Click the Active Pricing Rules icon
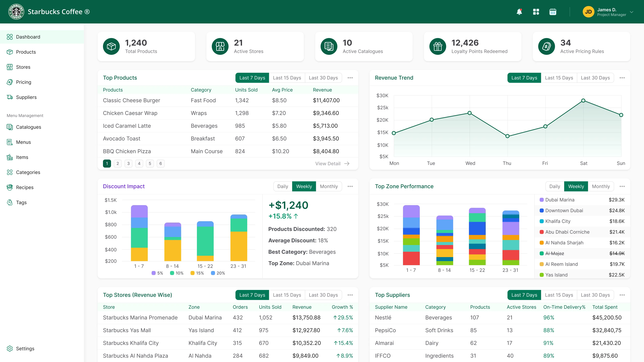 pos(547,46)
